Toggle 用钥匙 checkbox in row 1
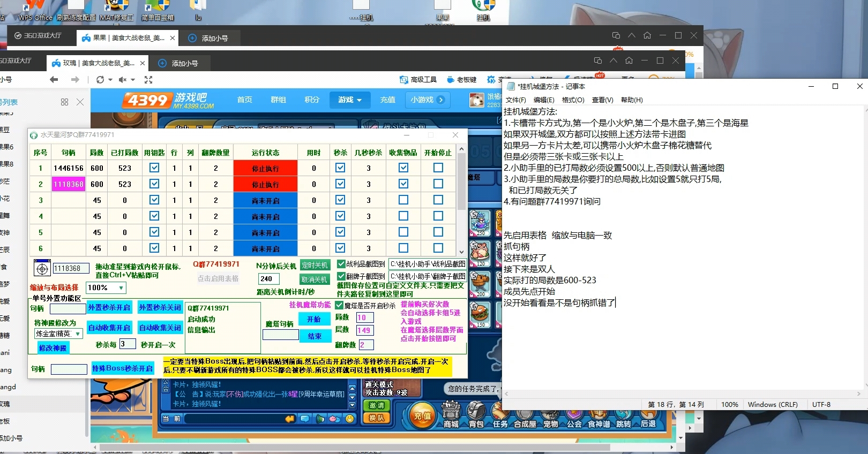 [154, 168]
